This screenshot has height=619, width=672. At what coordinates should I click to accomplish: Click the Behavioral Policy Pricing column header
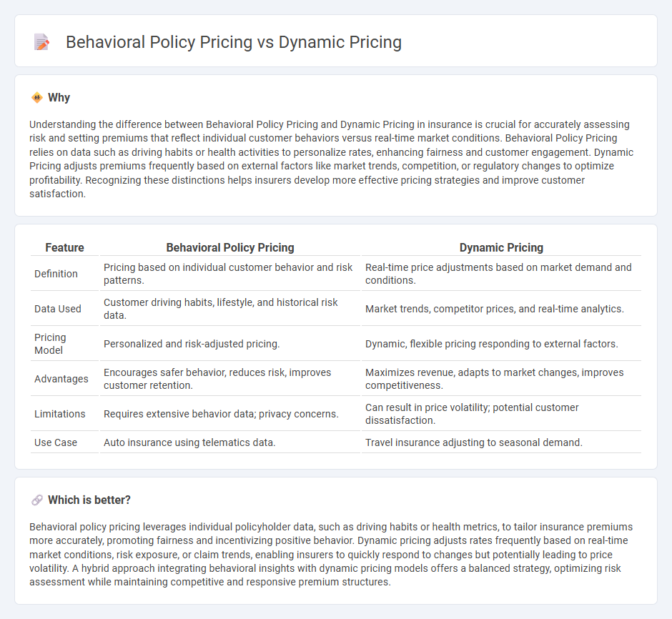click(230, 247)
